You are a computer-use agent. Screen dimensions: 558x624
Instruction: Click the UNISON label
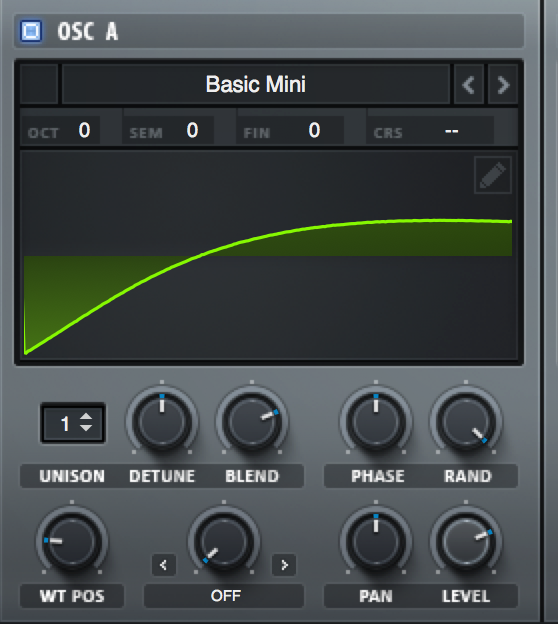(72, 476)
